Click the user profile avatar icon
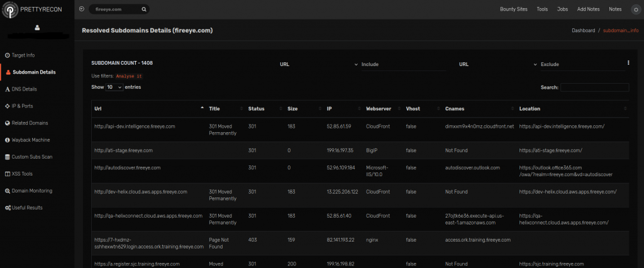 37,28
